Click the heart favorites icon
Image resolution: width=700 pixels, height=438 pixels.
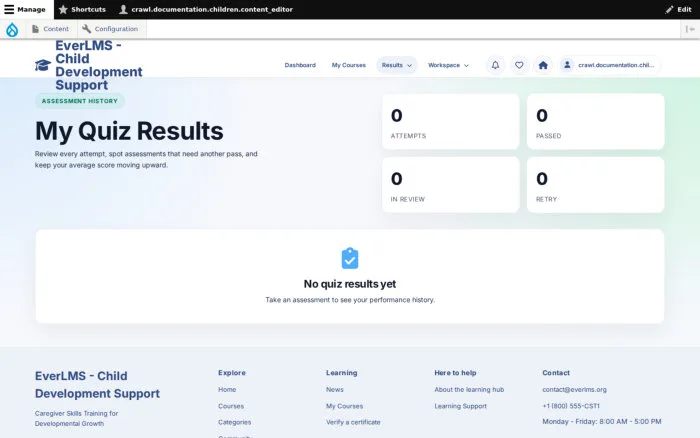coord(519,65)
